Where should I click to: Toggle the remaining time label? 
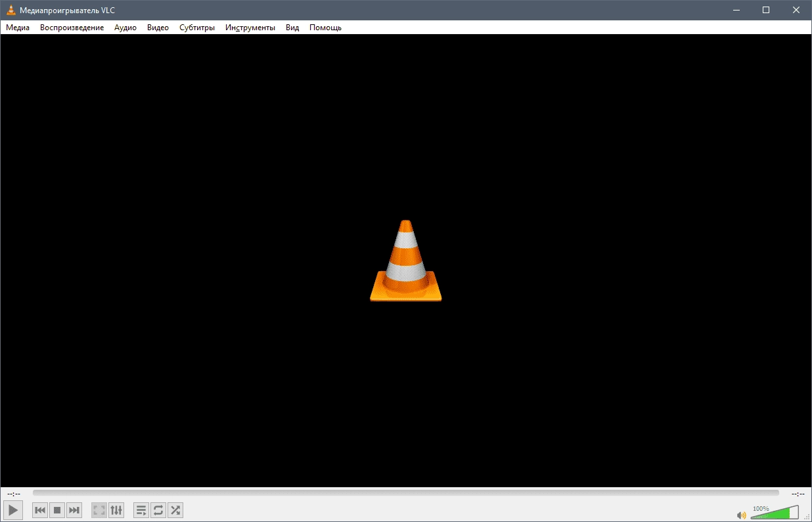pyautogui.click(x=798, y=493)
